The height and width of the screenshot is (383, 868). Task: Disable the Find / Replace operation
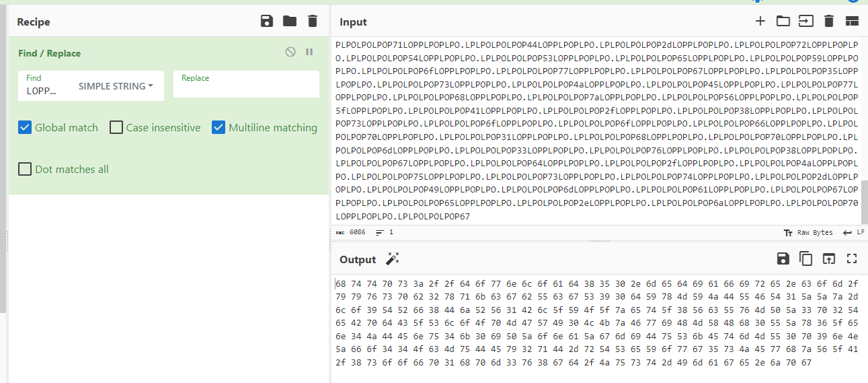[x=290, y=52]
